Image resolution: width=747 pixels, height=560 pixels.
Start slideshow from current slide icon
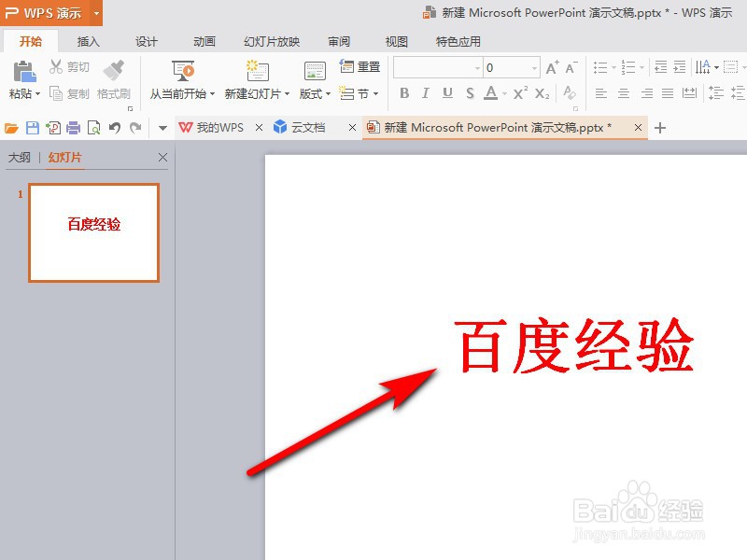pyautogui.click(x=183, y=71)
